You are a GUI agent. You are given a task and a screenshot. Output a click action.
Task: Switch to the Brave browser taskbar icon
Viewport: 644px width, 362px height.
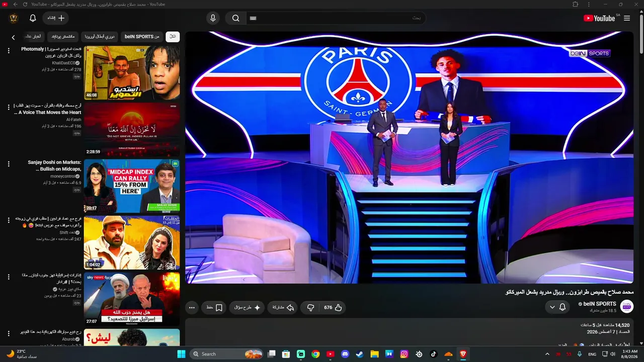coord(463,354)
